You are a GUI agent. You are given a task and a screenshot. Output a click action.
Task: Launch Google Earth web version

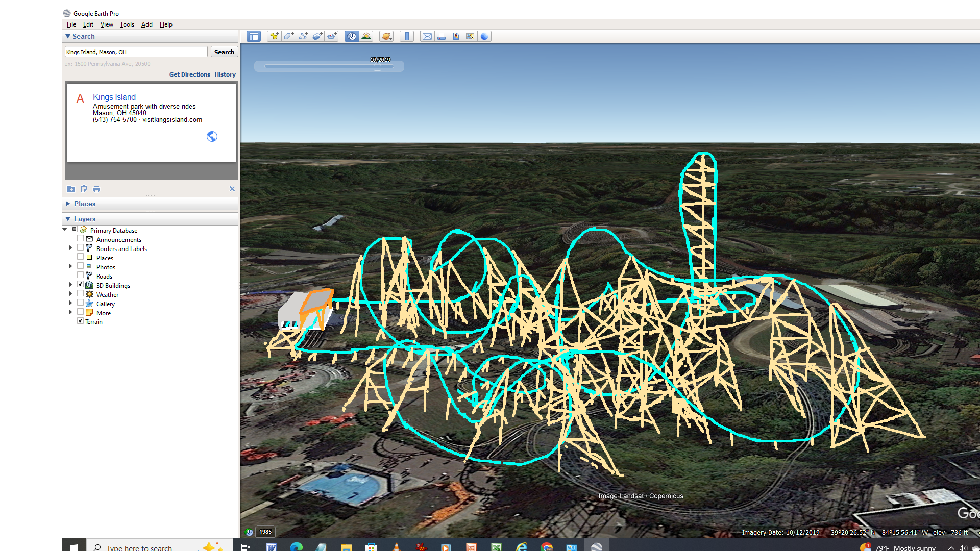[x=484, y=36]
